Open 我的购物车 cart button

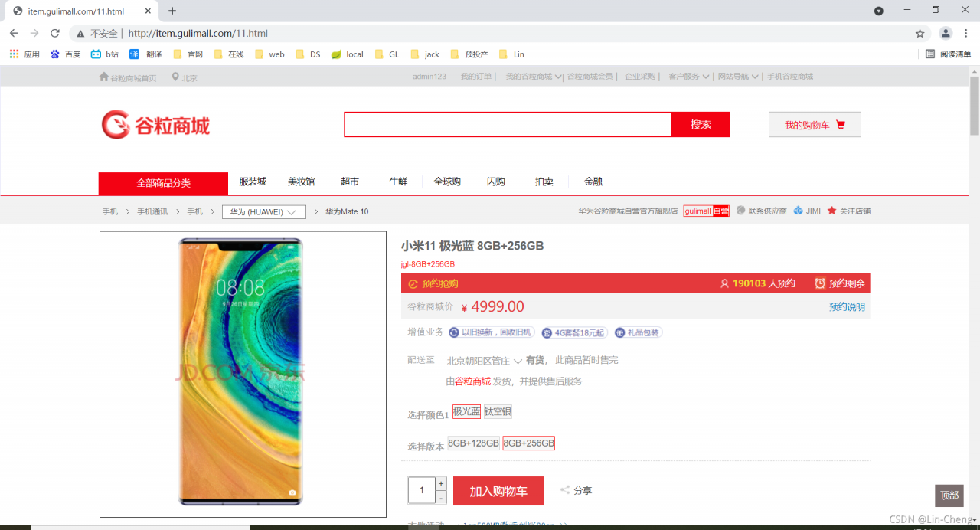[815, 125]
